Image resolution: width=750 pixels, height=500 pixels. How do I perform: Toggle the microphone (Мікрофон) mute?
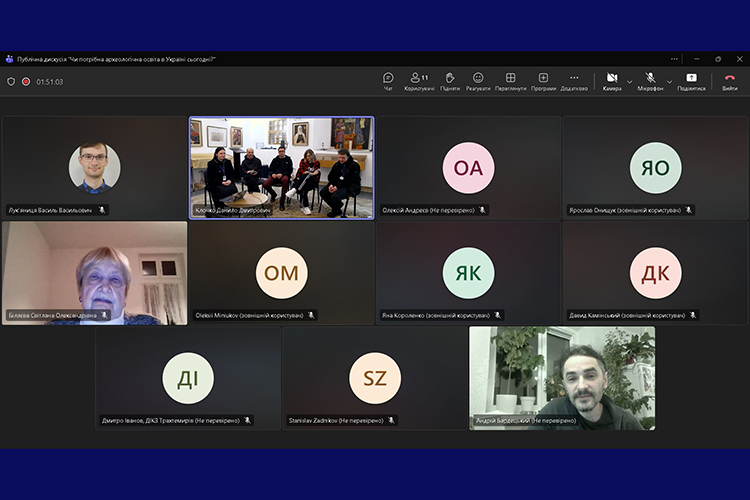click(x=650, y=81)
